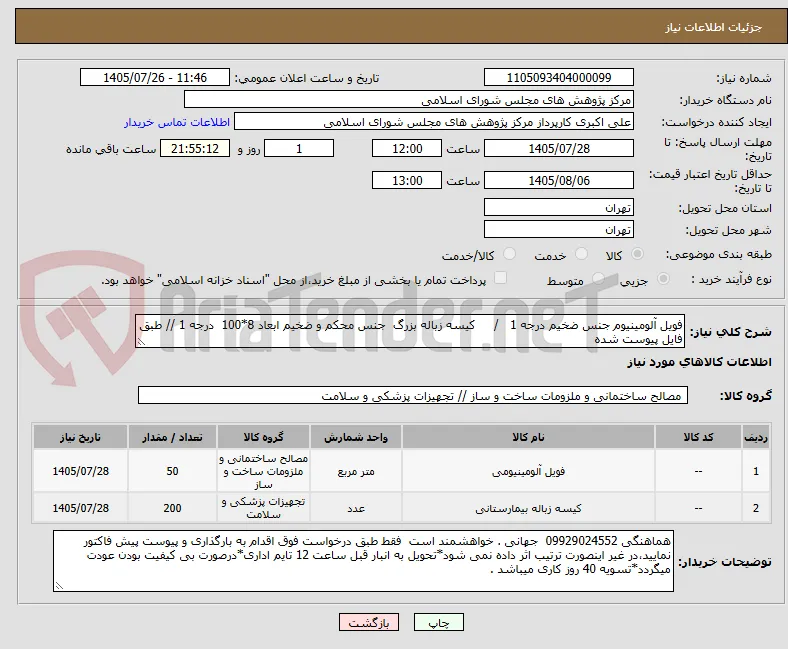Click the response deadline date 1405/07/28 field
The image size is (788, 649).
pyautogui.click(x=559, y=148)
